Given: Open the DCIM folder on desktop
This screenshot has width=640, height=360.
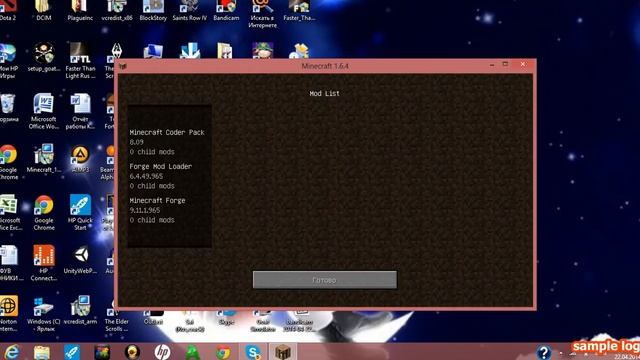Looking at the screenshot, I should tap(44, 11).
